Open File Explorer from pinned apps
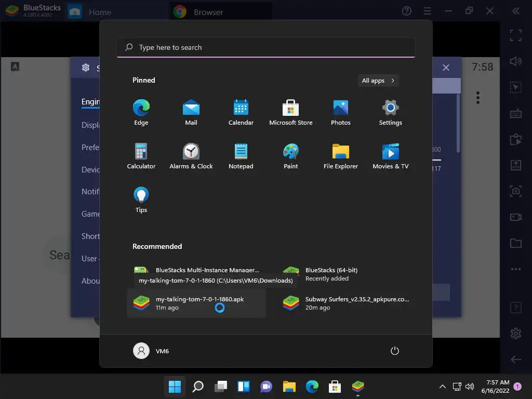The image size is (532, 399). coord(341,156)
